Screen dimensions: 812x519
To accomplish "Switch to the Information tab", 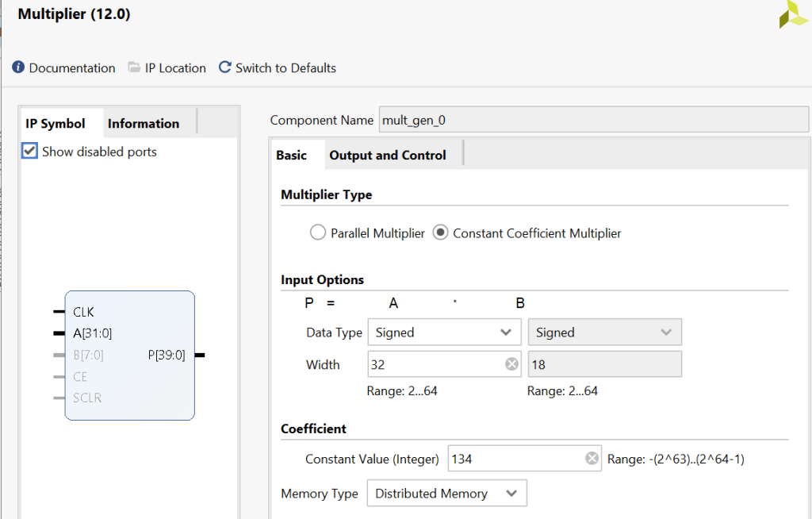I will pos(144,124).
